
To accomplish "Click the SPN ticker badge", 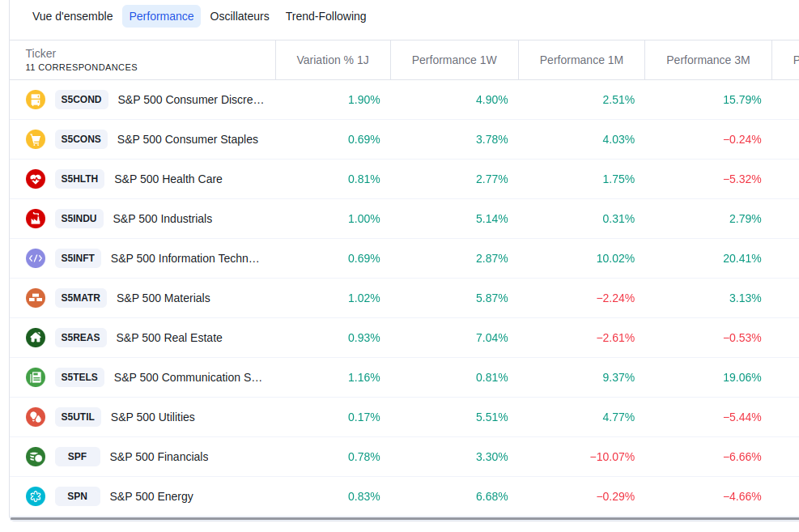I will tap(78, 496).
